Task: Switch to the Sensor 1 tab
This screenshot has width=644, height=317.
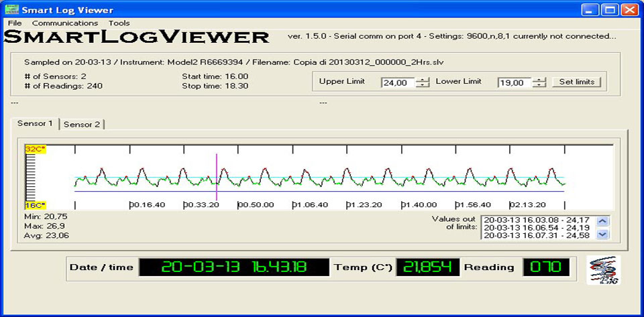Action: coord(35,123)
